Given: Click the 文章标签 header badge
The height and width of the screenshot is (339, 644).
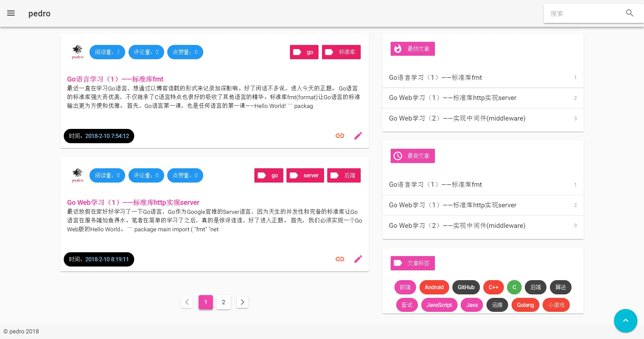Looking at the screenshot, I should pos(413,263).
